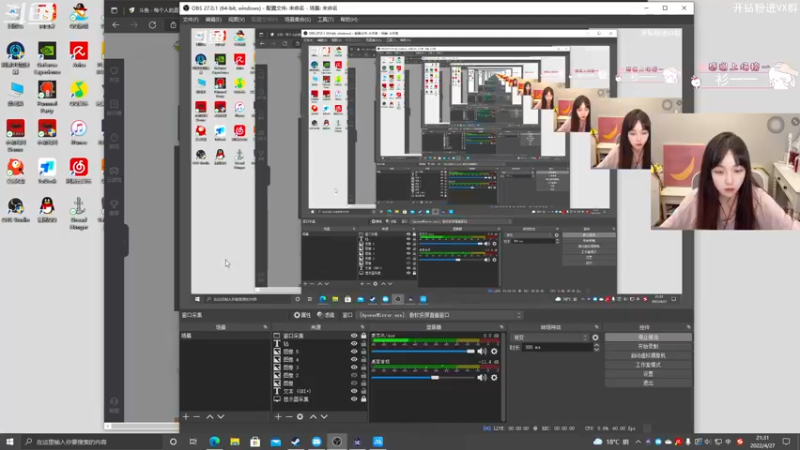Click 启动虚拟摄像机 virtual camera button
This screenshot has height=450, width=800.
[x=648, y=356]
